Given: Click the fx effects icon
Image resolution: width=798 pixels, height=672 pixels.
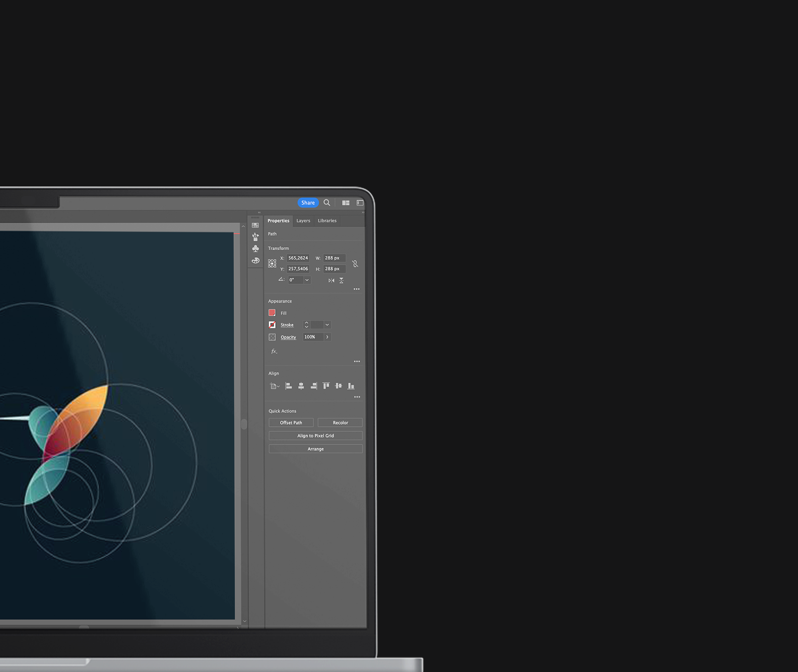Looking at the screenshot, I should (x=274, y=351).
